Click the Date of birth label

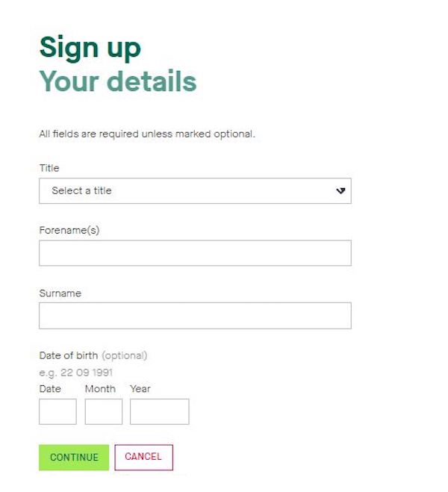(69, 355)
